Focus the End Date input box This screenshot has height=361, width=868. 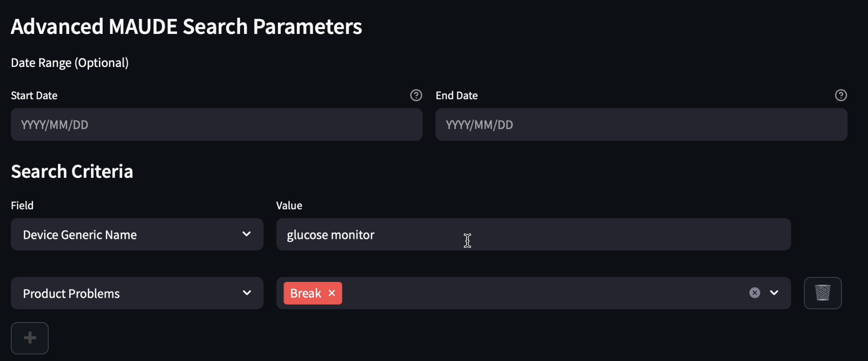642,124
